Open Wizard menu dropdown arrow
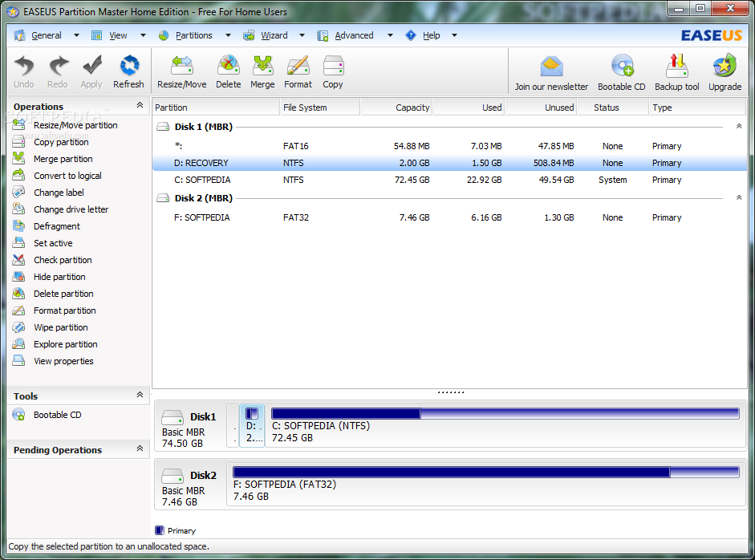755x560 pixels. pyautogui.click(x=302, y=35)
